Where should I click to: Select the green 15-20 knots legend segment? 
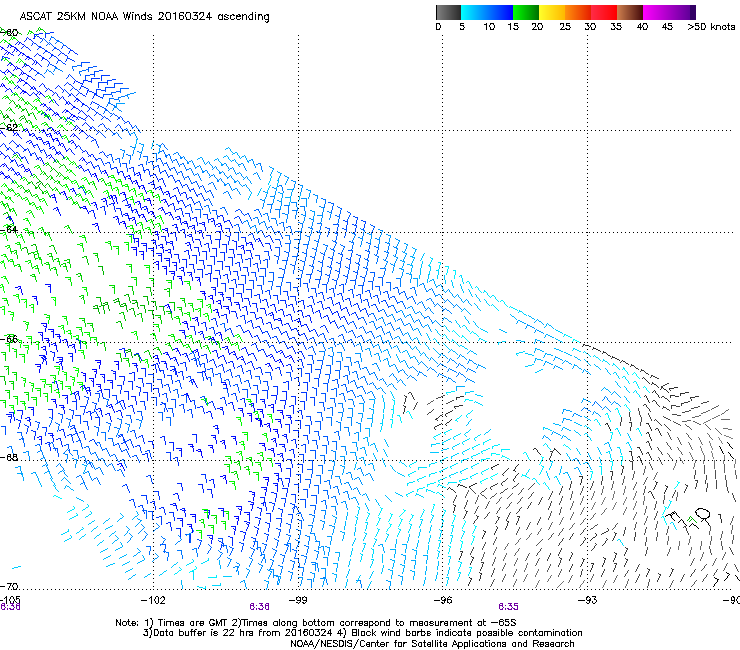(x=526, y=12)
